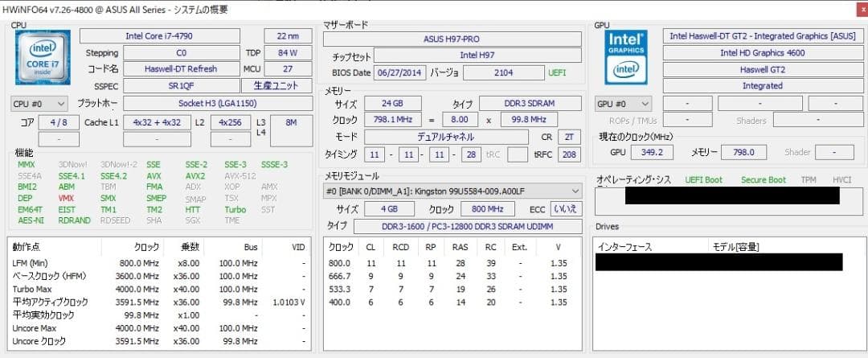Click the Uncore Max row
The height and width of the screenshot is (358, 868).
[x=159, y=328]
